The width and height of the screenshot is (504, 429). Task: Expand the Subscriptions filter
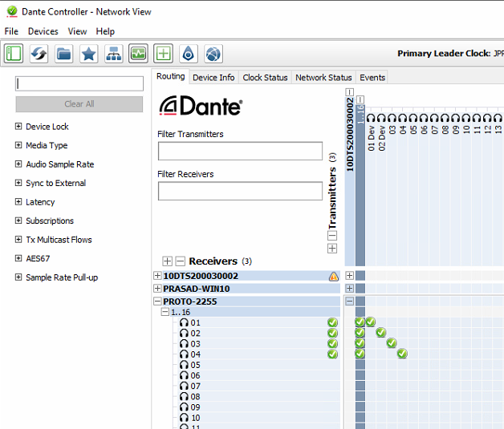[18, 221]
